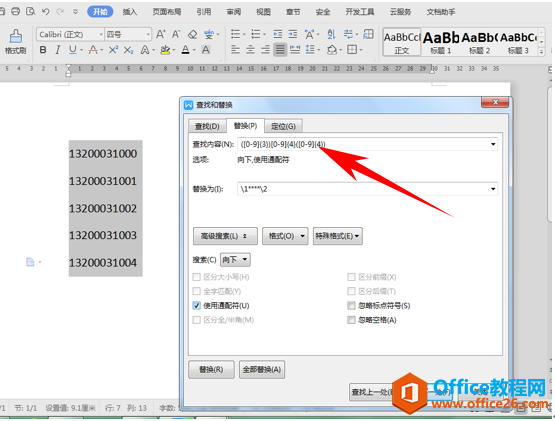Decrease font size with the A- icon
Image resolution: width=555 pixels, height=421 pixels.
point(176,34)
